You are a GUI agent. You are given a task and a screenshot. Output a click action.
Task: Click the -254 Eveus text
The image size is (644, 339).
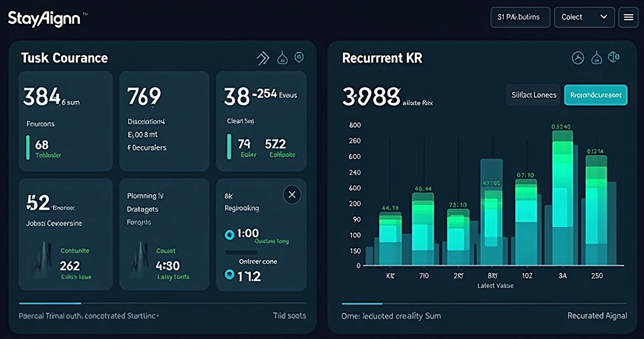tap(274, 95)
